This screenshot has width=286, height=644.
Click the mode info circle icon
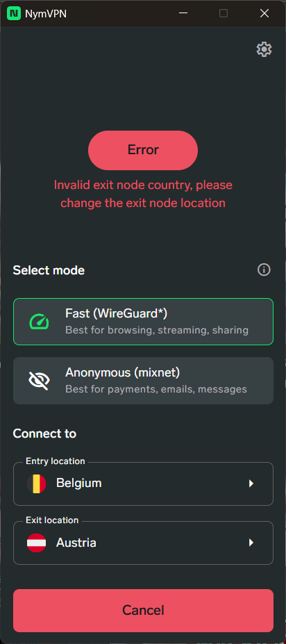point(264,270)
